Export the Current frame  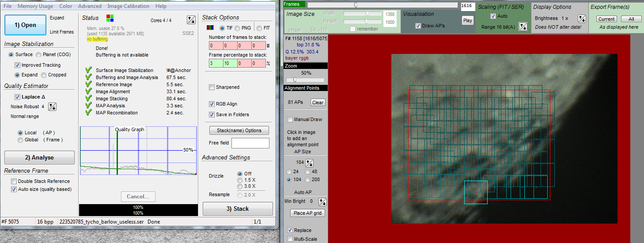tap(606, 19)
